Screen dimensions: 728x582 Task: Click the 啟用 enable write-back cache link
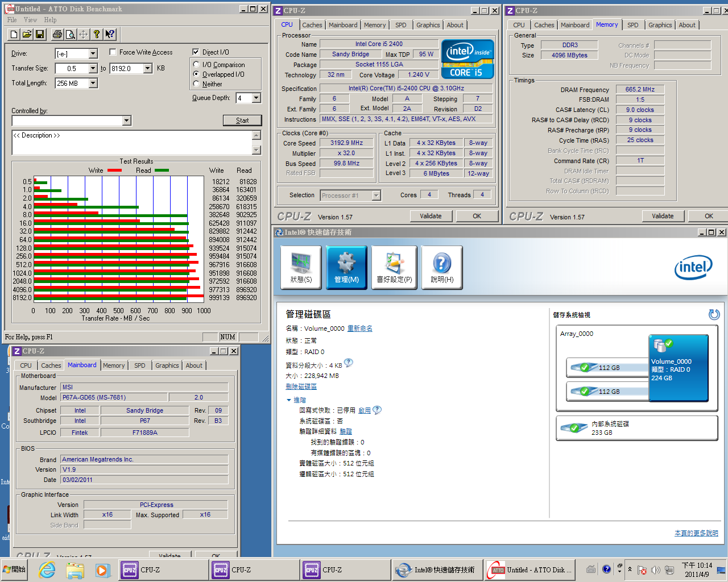tap(365, 410)
